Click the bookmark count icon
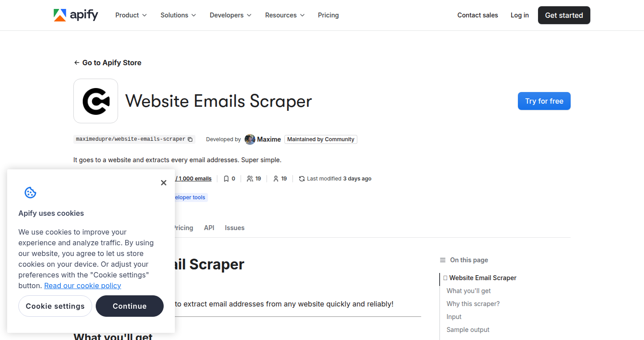This screenshot has height=340, width=644. [x=226, y=179]
